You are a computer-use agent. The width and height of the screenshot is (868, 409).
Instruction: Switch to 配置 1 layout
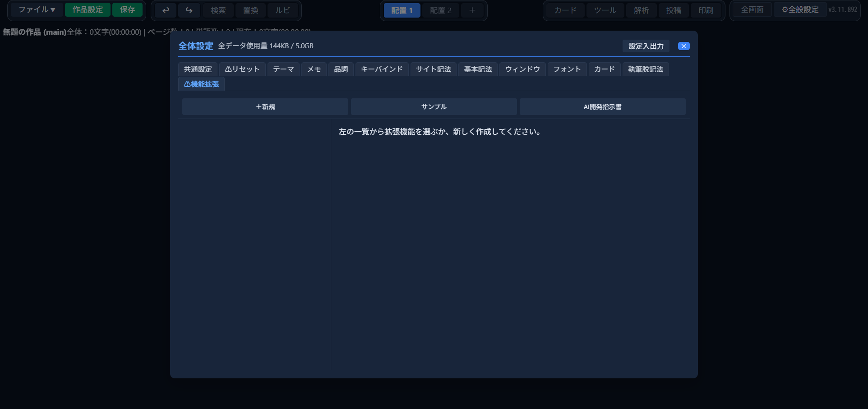[402, 10]
